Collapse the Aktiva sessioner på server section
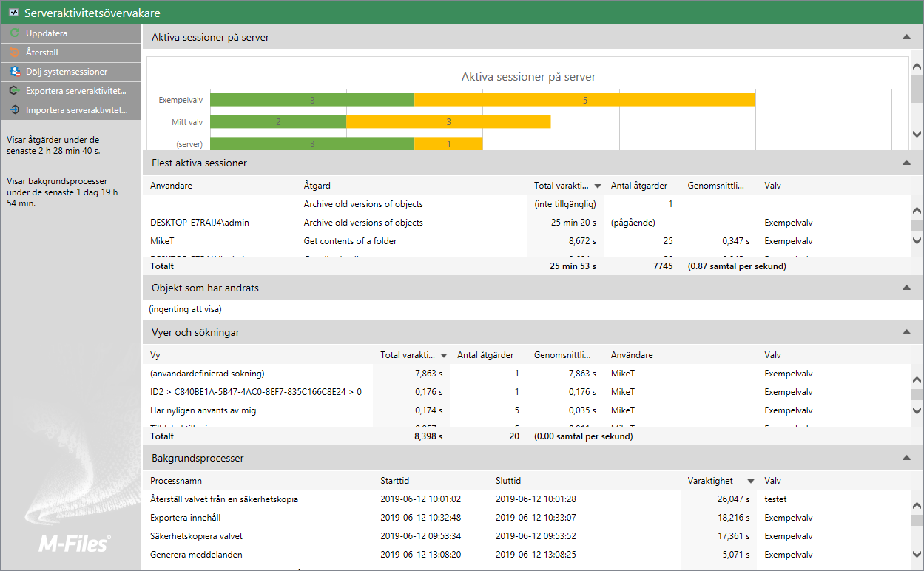 click(906, 37)
